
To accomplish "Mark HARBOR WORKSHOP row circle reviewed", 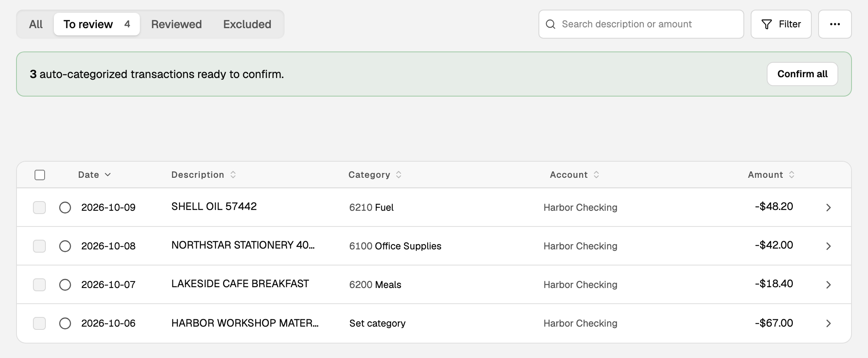I will (x=65, y=323).
